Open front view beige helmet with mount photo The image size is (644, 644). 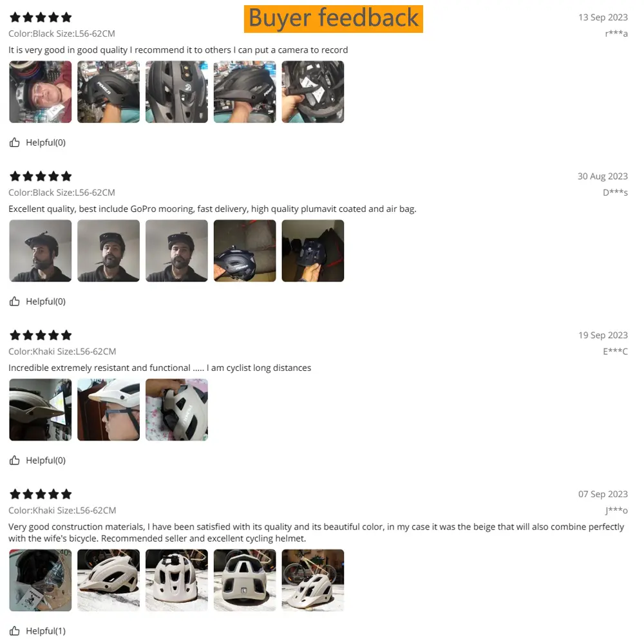pos(176,580)
